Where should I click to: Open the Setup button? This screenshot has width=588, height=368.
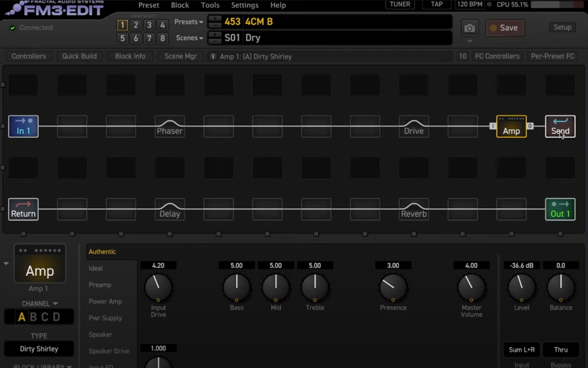coord(562,28)
